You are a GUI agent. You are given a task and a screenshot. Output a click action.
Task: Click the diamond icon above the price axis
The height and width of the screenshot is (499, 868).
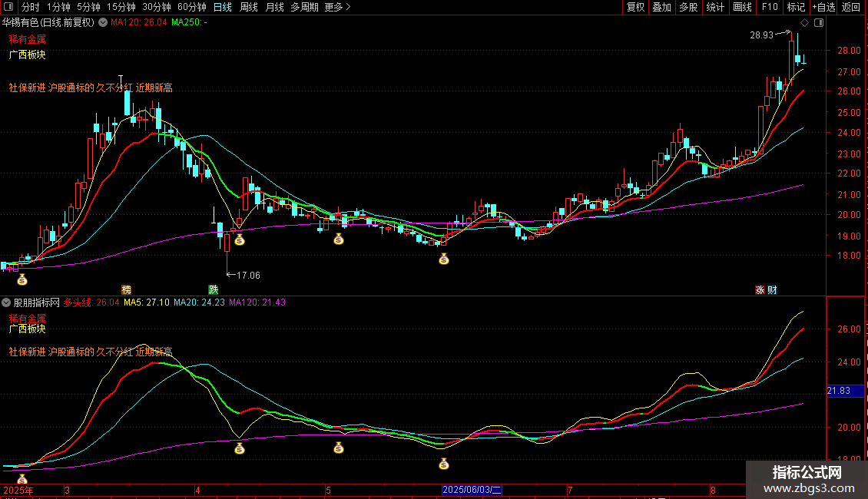click(804, 23)
